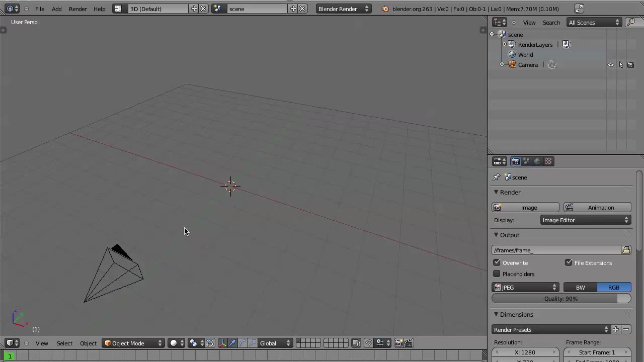Open the File menu

[40, 9]
